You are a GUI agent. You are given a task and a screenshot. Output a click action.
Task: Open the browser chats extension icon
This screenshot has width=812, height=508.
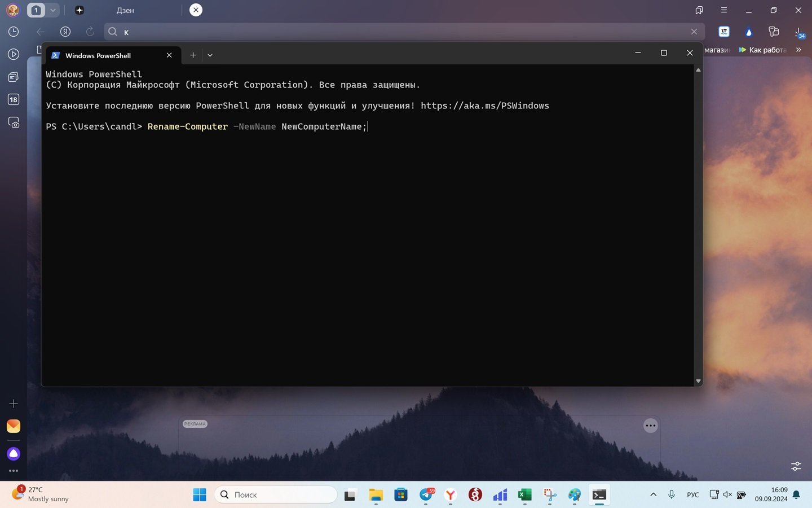[774, 32]
